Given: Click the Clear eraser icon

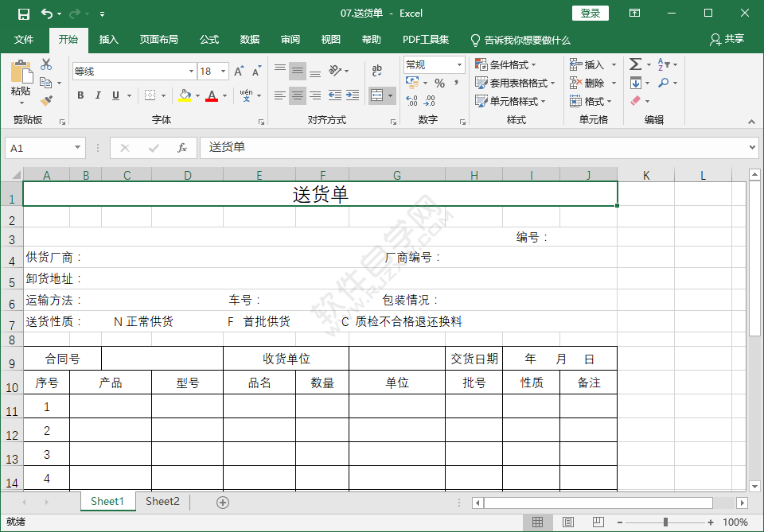Looking at the screenshot, I should tap(635, 101).
